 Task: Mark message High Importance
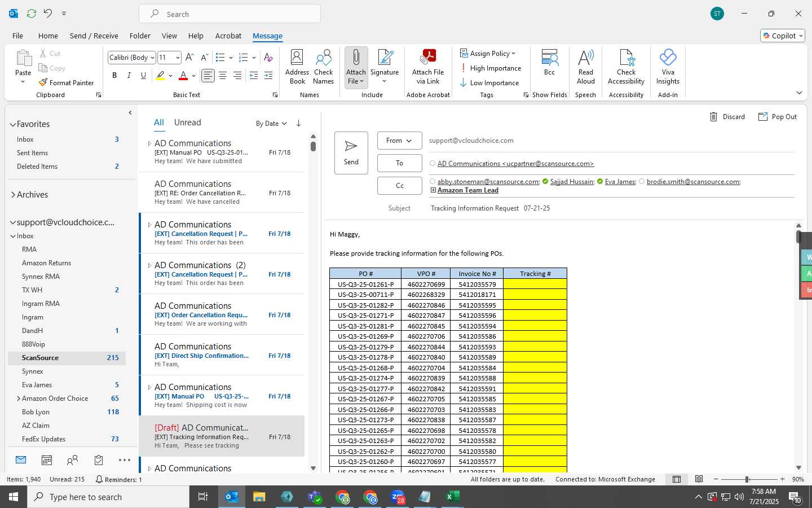(491, 68)
